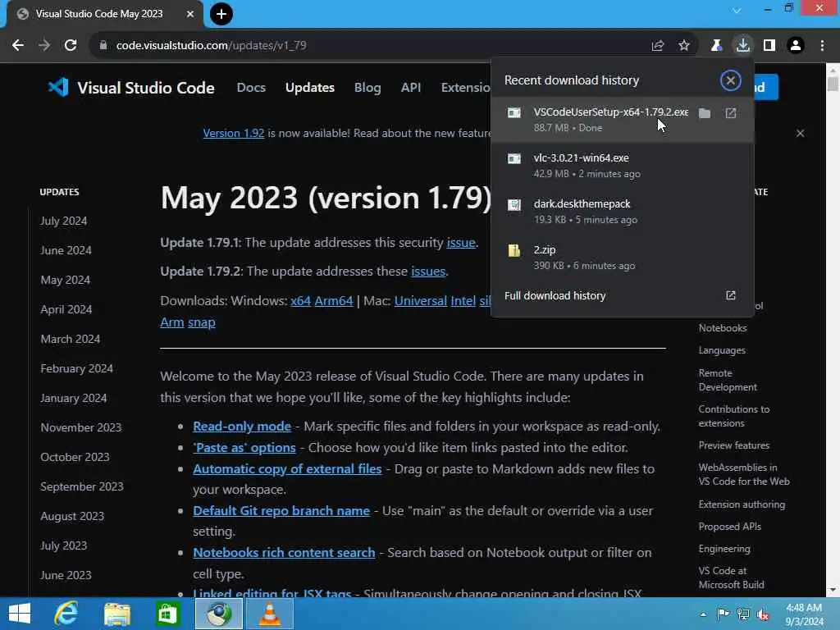Select May 2024 in updates list
The height and width of the screenshot is (630, 840).
tap(66, 280)
